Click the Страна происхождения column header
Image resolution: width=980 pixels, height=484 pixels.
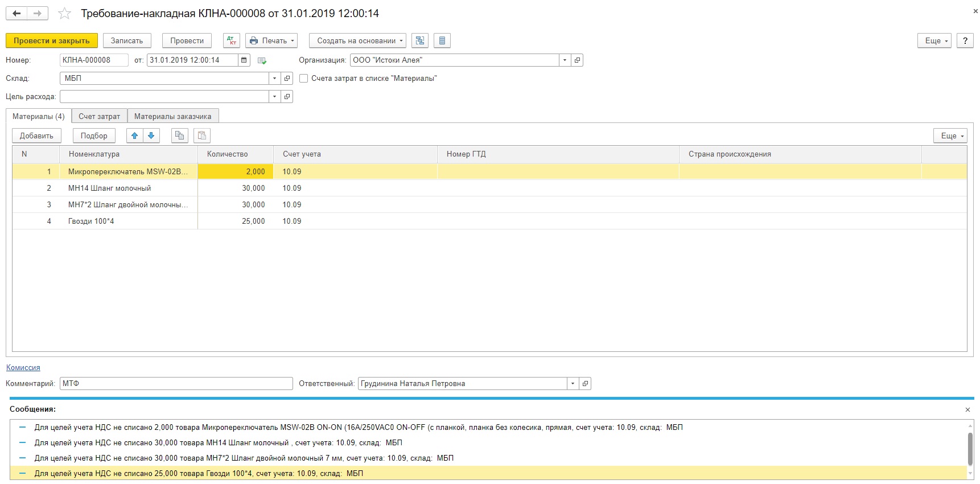(x=800, y=154)
